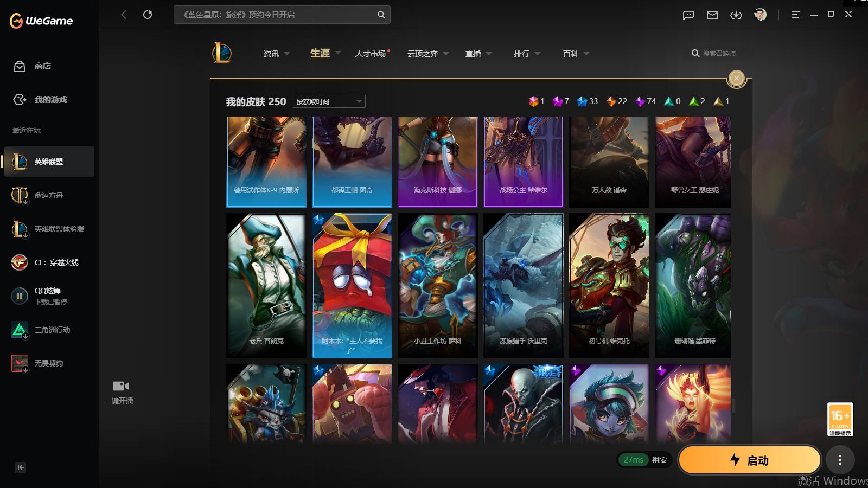Open the 按获取时间 sort dropdown
Viewport: 868px width, 488px height.
point(329,101)
